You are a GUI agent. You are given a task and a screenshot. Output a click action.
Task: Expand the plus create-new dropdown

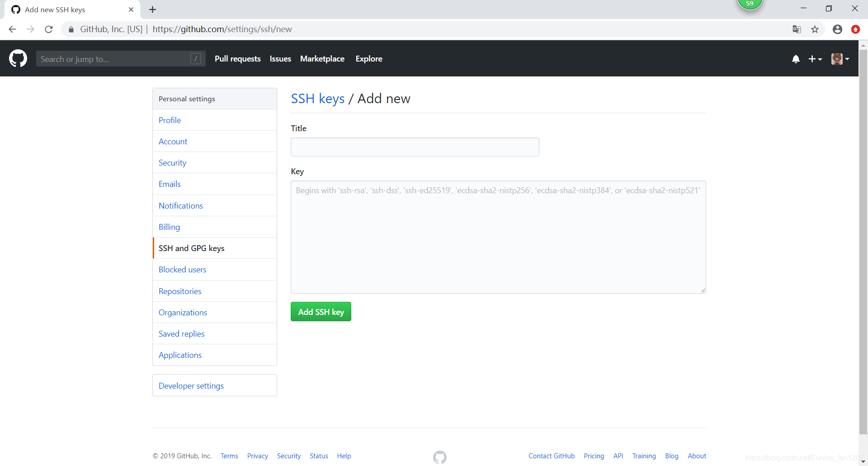pyautogui.click(x=815, y=59)
